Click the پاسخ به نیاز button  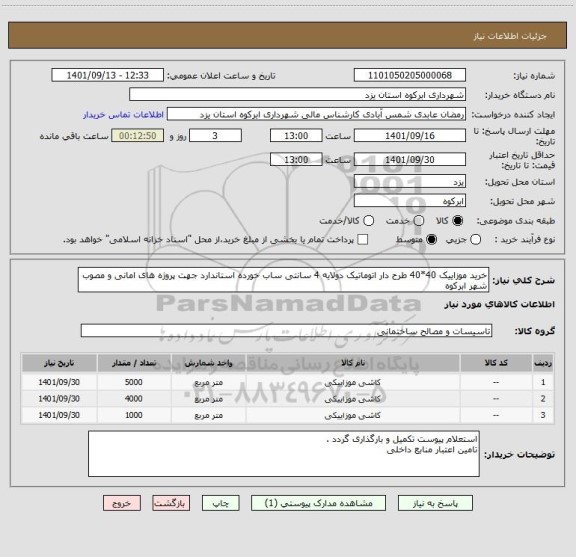click(x=435, y=503)
